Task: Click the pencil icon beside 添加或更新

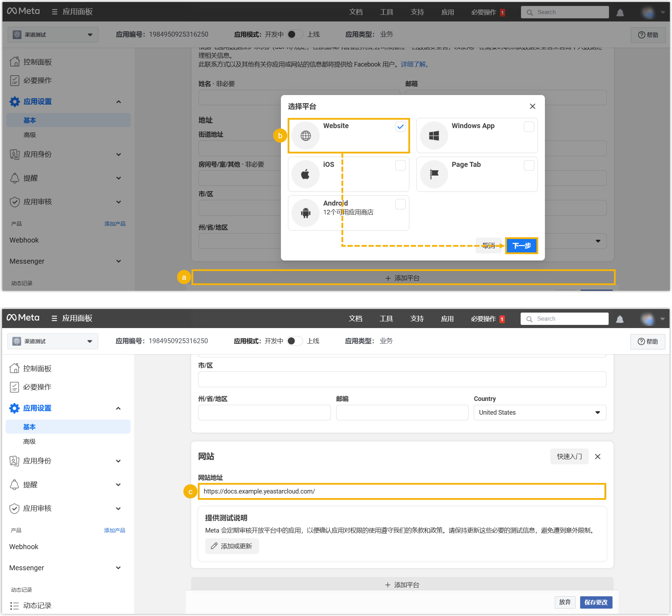Action: 214,546
